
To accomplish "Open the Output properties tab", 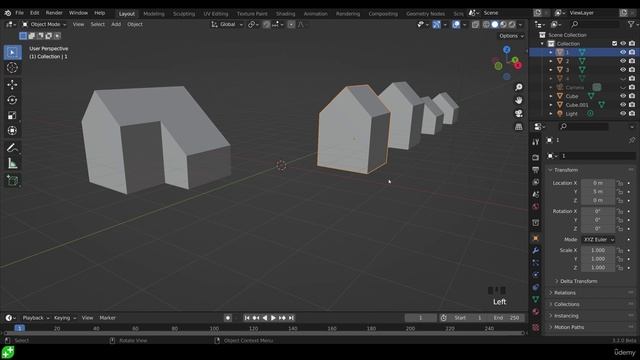I will 536,170.
